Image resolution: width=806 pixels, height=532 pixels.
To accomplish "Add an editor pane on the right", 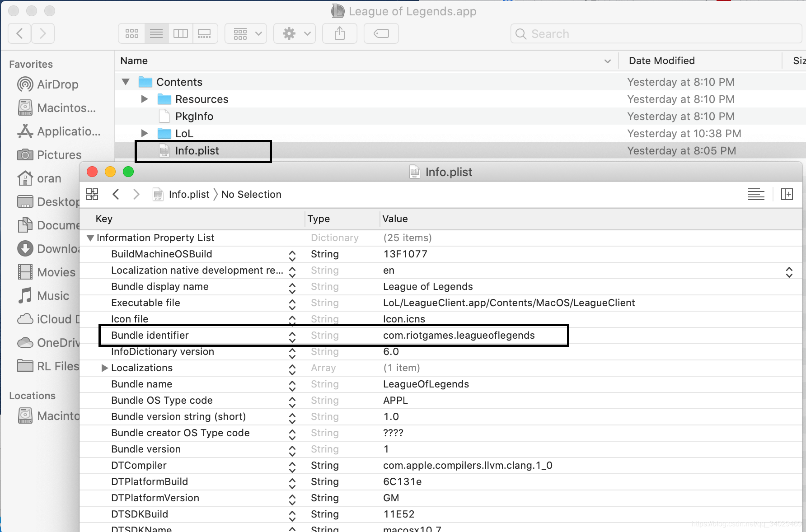I will click(787, 194).
